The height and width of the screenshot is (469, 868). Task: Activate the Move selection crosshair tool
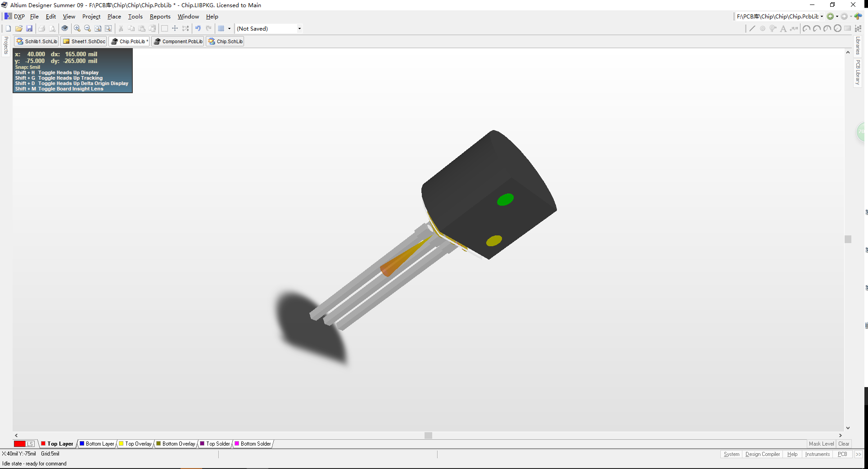pos(175,28)
